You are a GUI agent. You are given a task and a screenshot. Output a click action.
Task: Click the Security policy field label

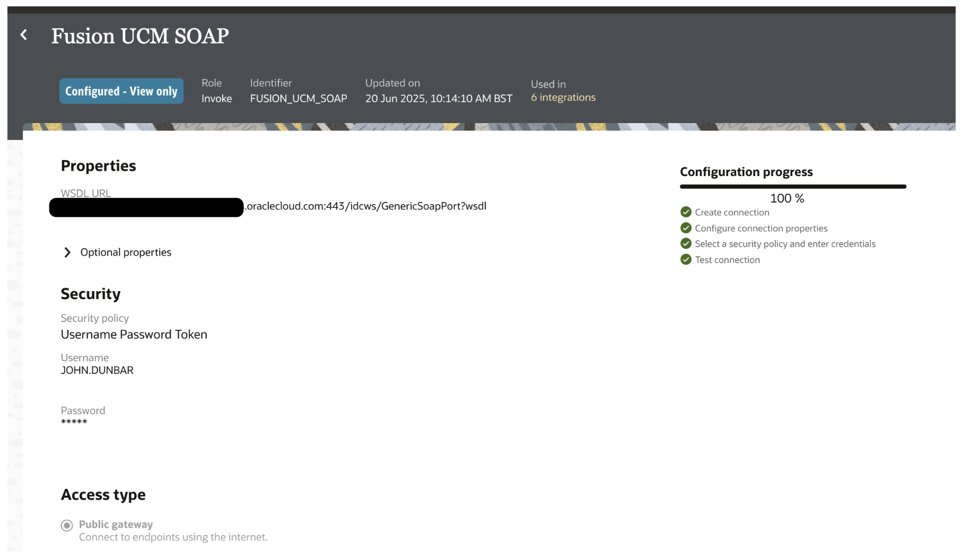tap(94, 318)
